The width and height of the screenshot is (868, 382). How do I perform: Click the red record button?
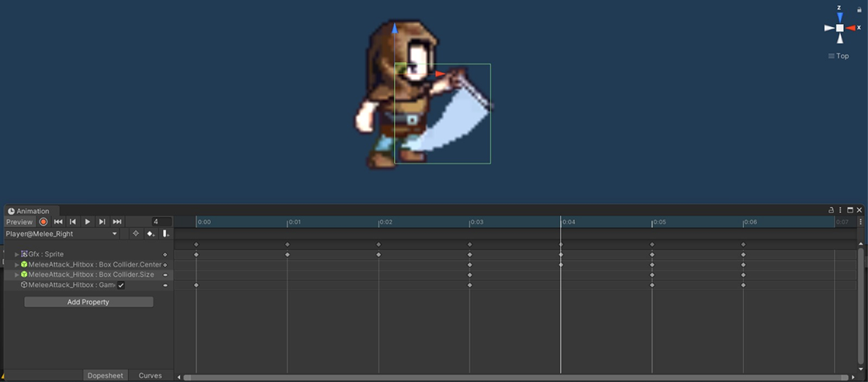tap(43, 222)
